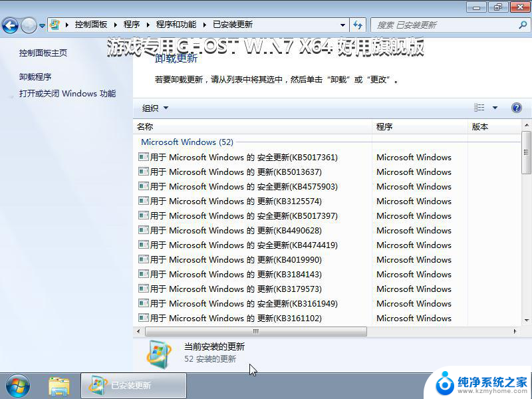Image resolution: width=532 pixels, height=399 pixels.
Task: Click the update icon beside KB5013637
Action: (x=144, y=172)
